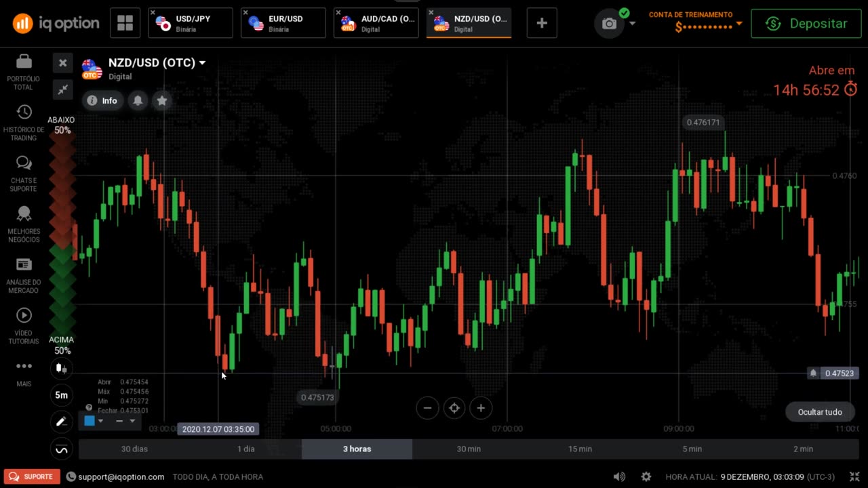Set a price alert with bell icon

tap(138, 100)
